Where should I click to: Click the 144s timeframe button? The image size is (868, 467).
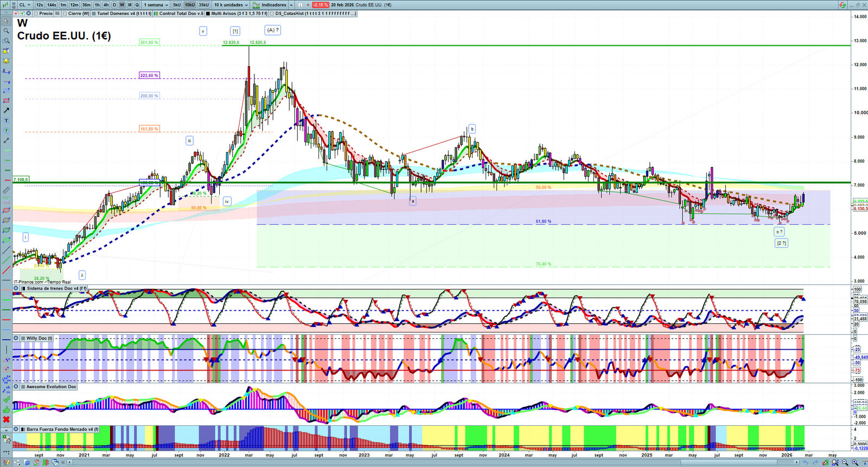click(52, 5)
